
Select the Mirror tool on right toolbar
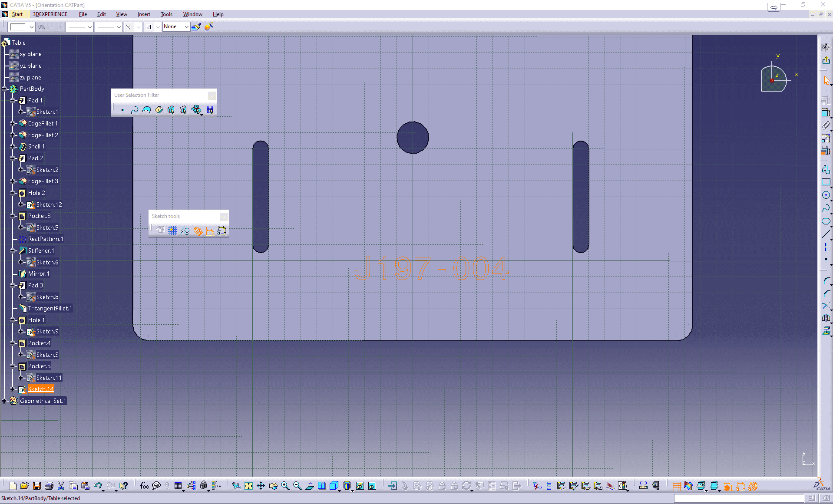[826, 318]
